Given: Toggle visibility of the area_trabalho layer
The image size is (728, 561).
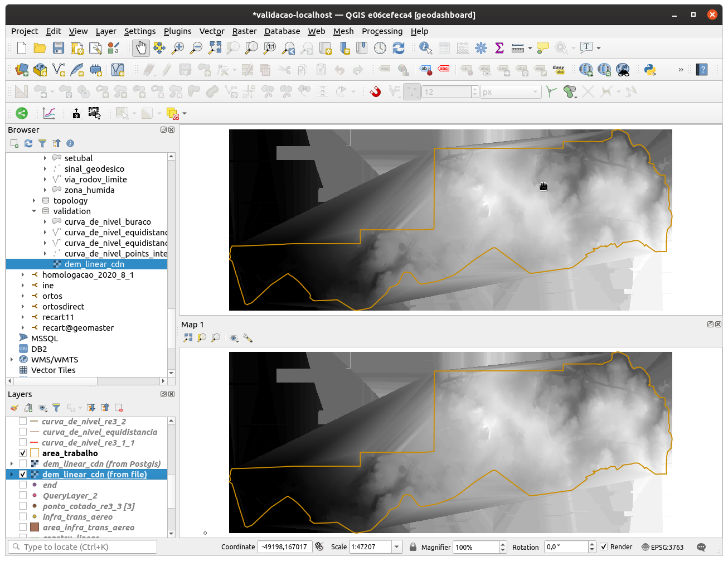Looking at the screenshot, I should [x=22, y=453].
